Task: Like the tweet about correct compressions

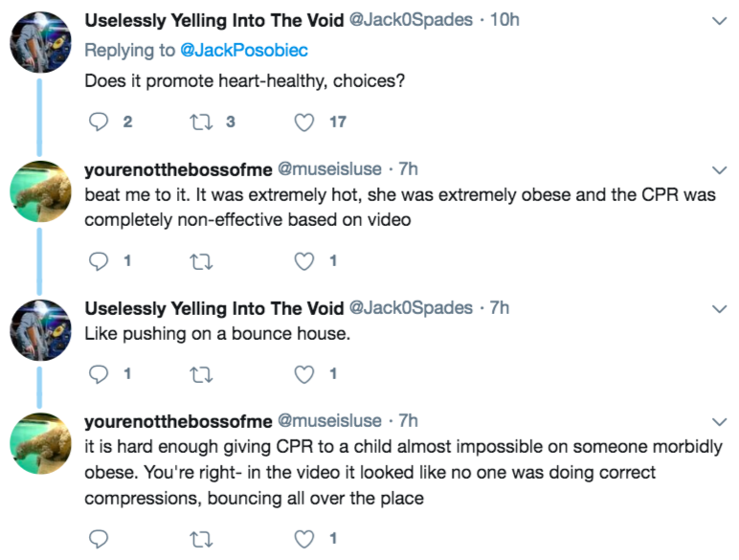Action: [x=304, y=539]
